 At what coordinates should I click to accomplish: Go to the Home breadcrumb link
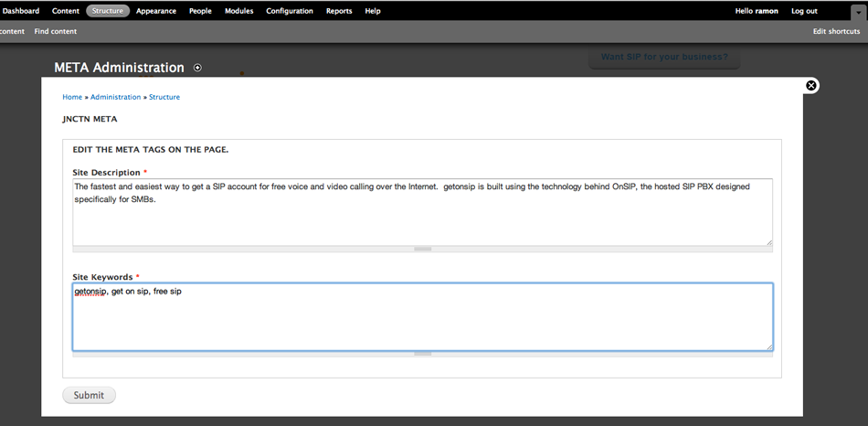[x=72, y=97]
